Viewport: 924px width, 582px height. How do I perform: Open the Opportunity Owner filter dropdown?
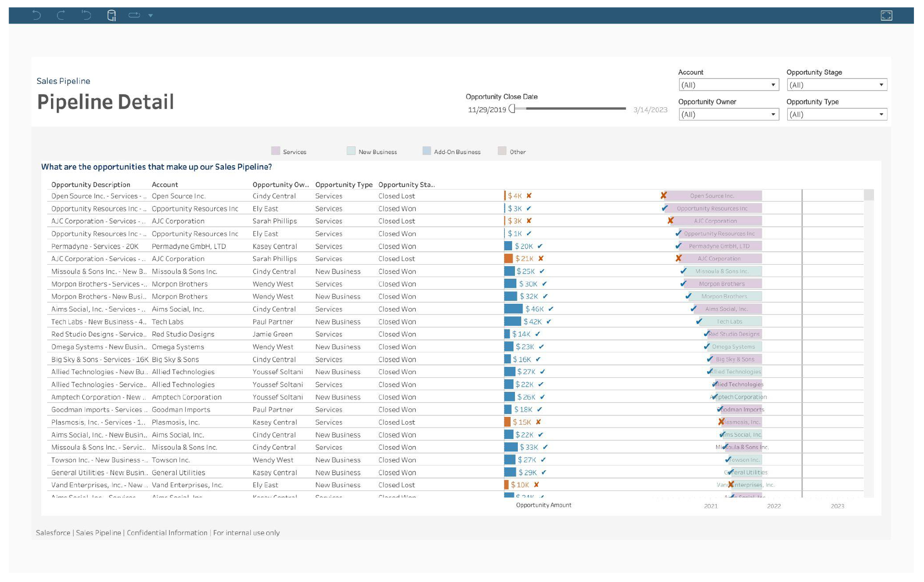point(728,115)
